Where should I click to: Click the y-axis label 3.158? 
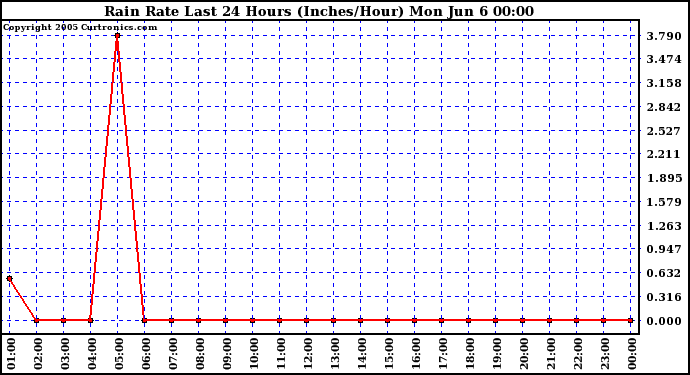coord(664,83)
